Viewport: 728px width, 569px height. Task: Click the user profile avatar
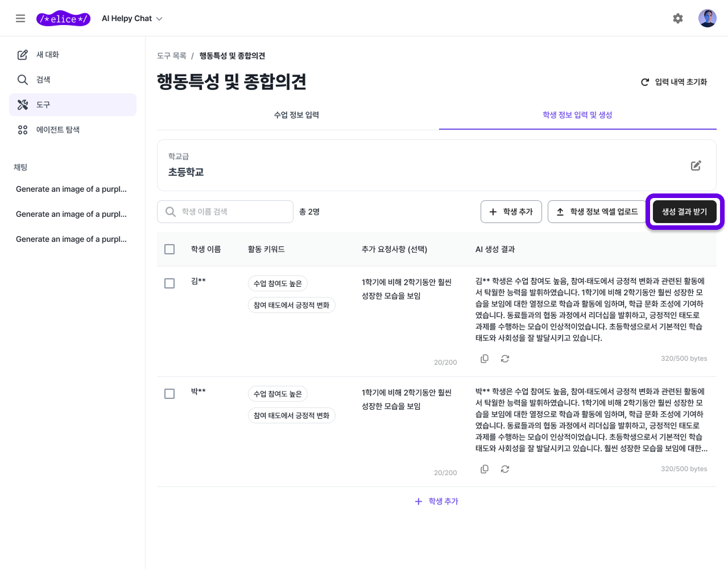pos(707,18)
